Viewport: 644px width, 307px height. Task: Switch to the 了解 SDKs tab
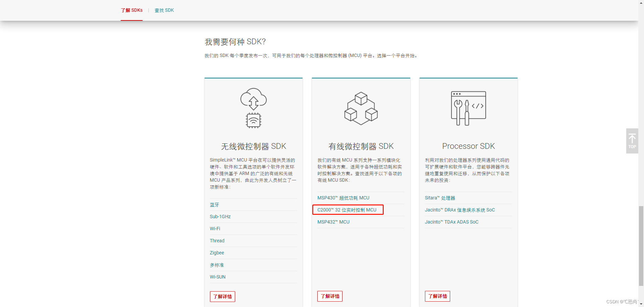tap(131, 10)
